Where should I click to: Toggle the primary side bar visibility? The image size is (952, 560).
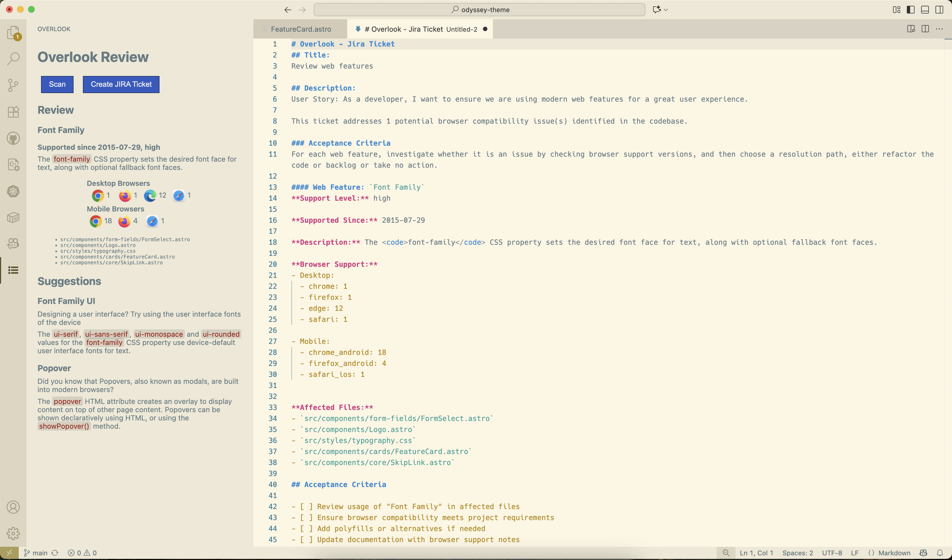coord(910,10)
